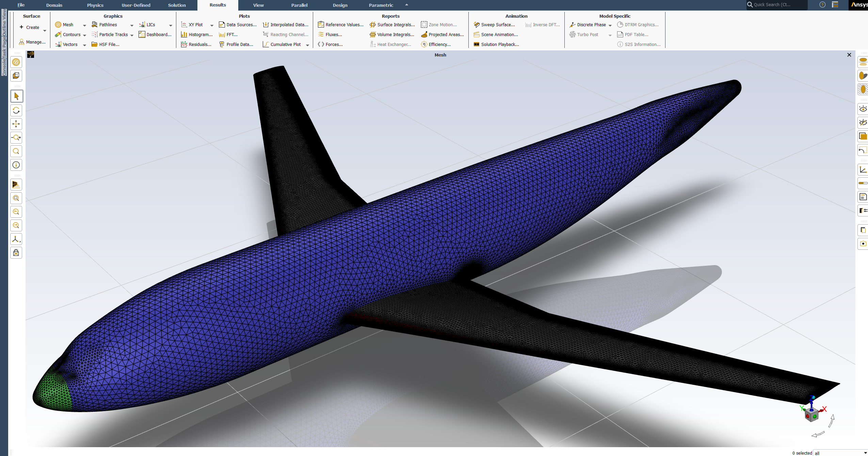Viewport: 868px width, 456px height.
Task: Activate the pan view tool
Action: (x=16, y=124)
